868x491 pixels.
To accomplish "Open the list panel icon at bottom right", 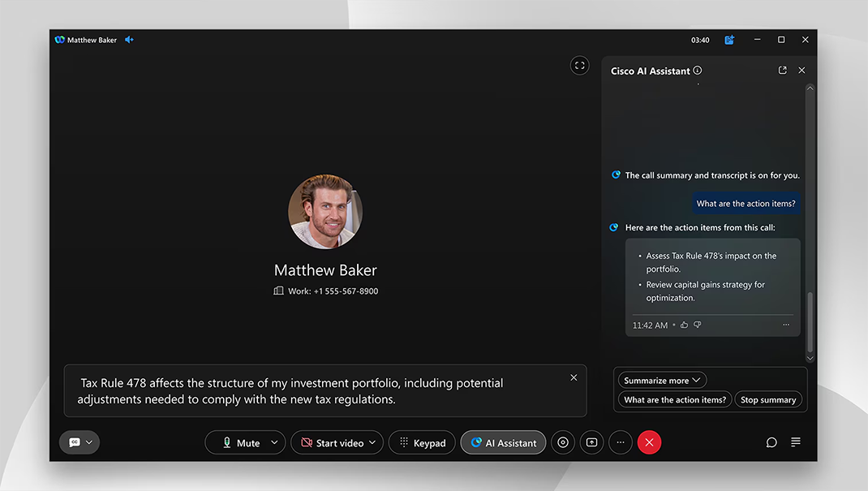I will [796, 441].
